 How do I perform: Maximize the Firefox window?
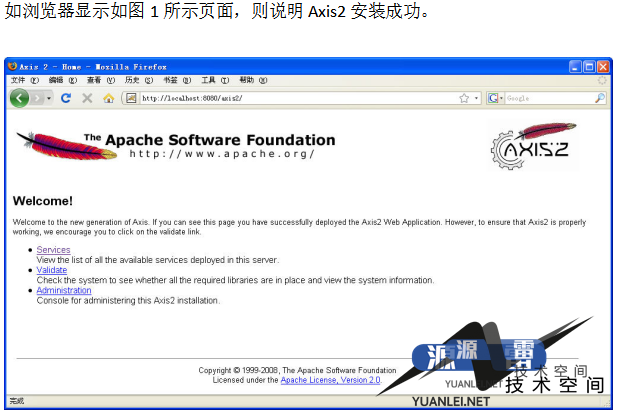(x=589, y=67)
